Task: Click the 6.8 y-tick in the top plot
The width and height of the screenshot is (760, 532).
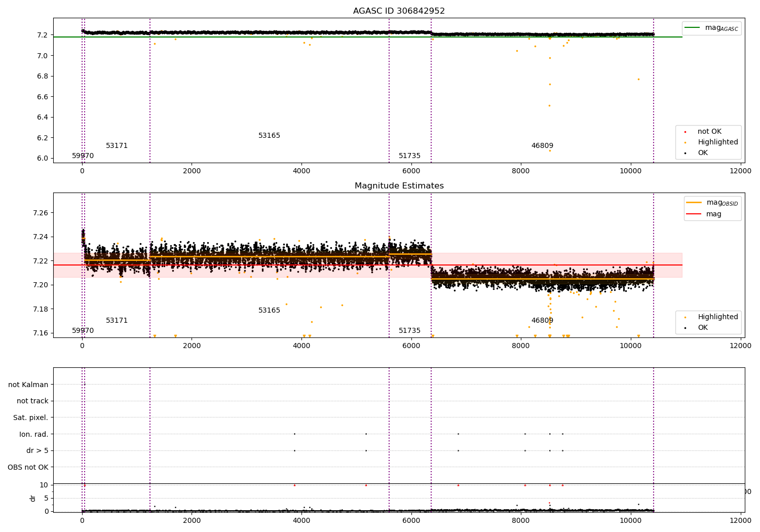Action: (43, 76)
